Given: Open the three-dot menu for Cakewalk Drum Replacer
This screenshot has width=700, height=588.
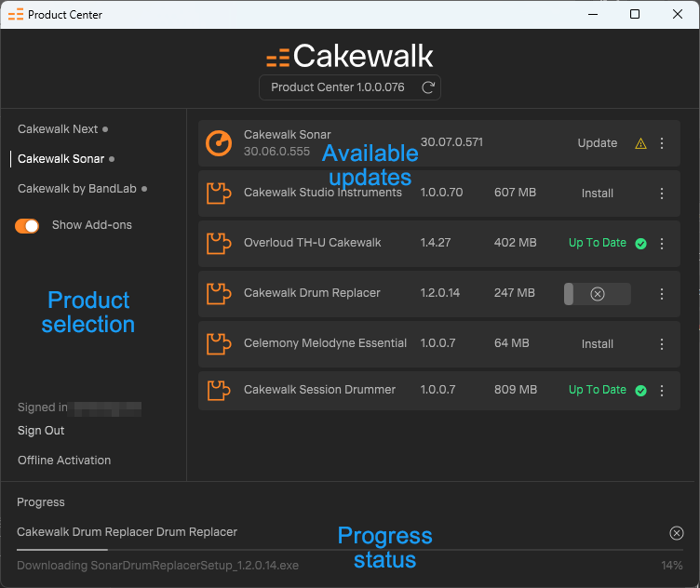Looking at the screenshot, I should [x=662, y=294].
